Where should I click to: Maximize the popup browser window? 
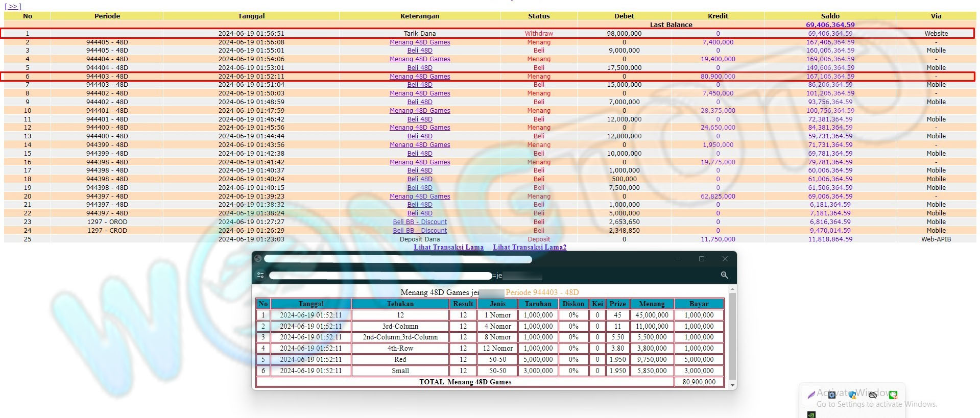pyautogui.click(x=701, y=259)
